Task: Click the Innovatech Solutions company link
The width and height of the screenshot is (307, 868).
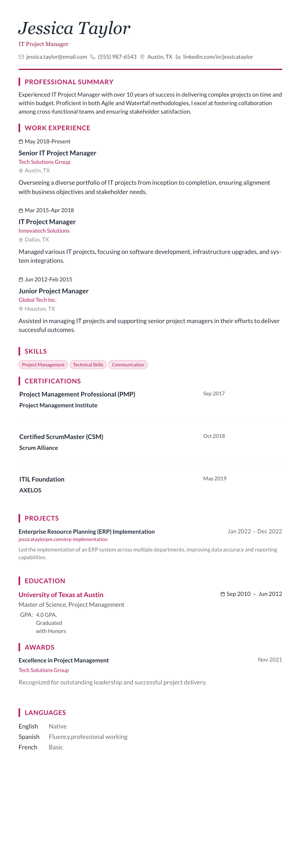Action: pos(44,231)
